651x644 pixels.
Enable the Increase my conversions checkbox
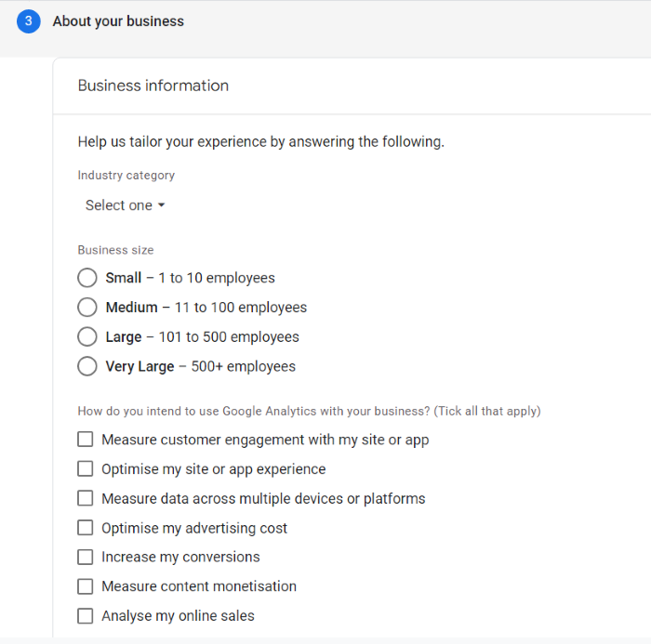(86, 558)
